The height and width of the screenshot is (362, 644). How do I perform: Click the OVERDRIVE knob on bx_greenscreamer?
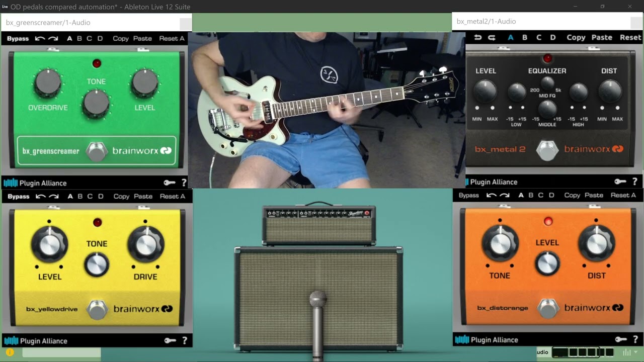[48, 83]
